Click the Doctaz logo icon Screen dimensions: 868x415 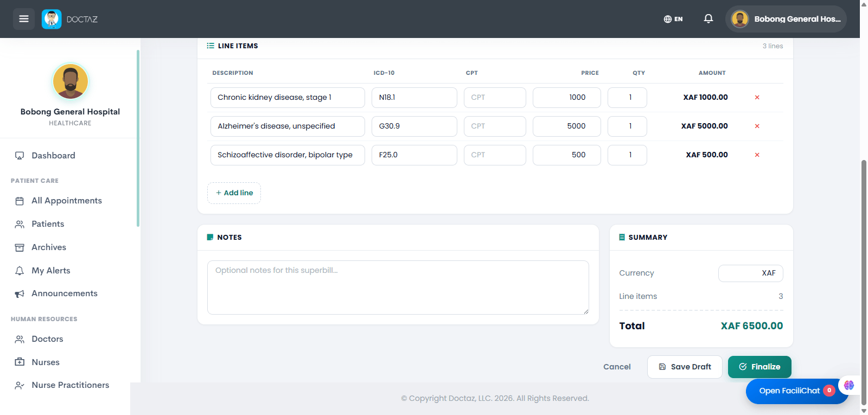[x=52, y=19]
